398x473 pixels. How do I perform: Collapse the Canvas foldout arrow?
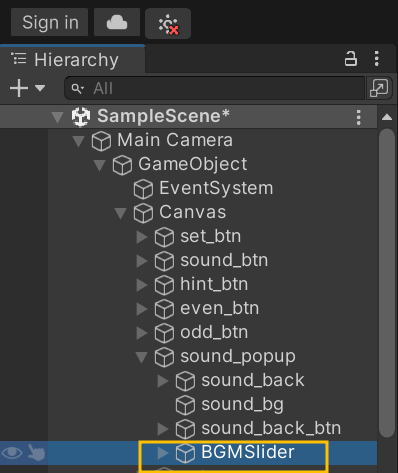coord(120,213)
